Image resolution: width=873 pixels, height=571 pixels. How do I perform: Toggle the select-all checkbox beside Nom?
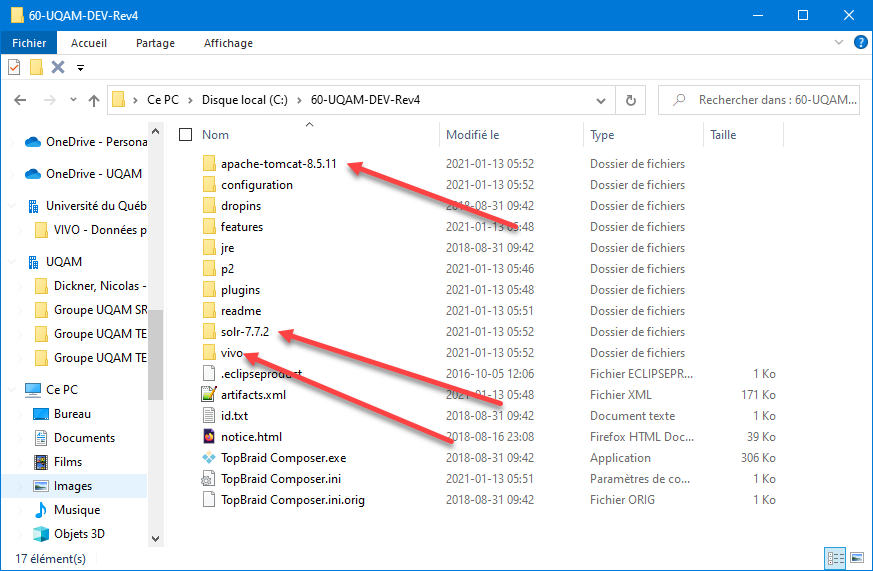pos(185,135)
